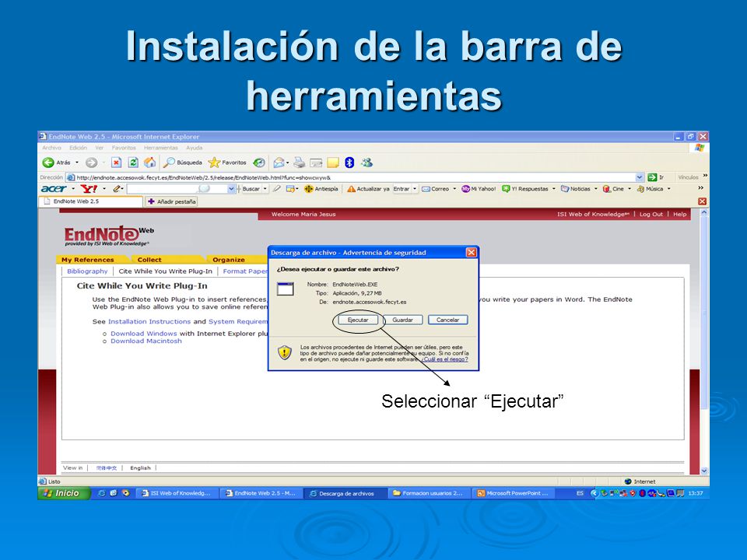Expand the Y! Respuestas dropdown arrow
The width and height of the screenshot is (747, 560).
[x=553, y=189]
